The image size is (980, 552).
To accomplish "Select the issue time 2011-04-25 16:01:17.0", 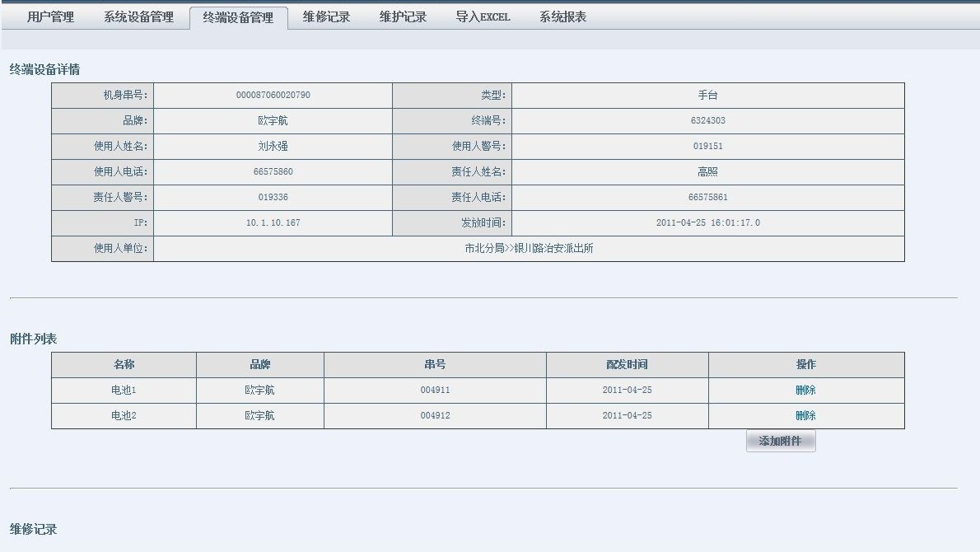I will [707, 223].
